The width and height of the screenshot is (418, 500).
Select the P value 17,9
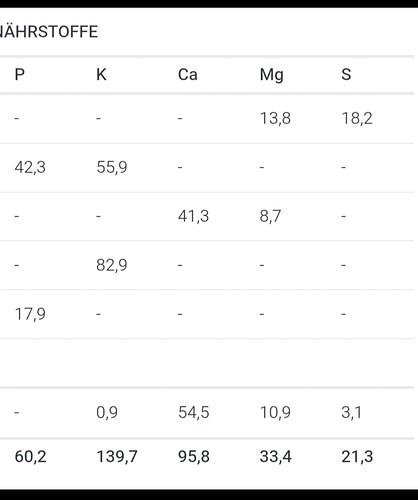30,314
